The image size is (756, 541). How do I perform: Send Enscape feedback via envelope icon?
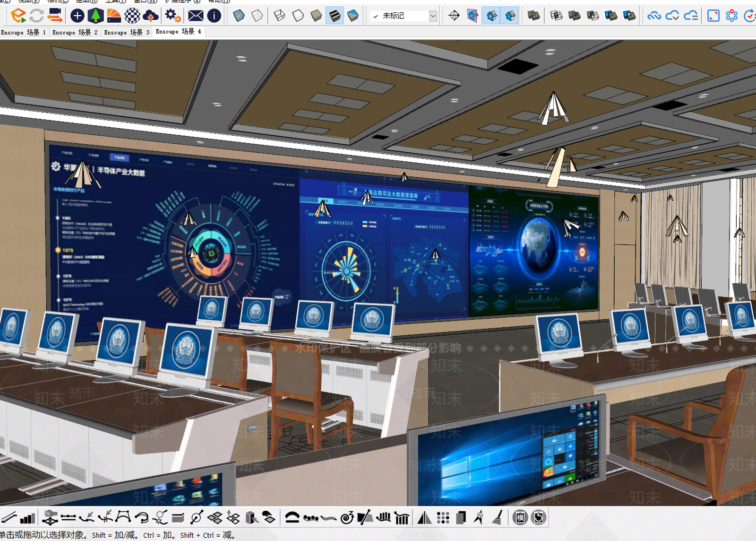[196, 16]
